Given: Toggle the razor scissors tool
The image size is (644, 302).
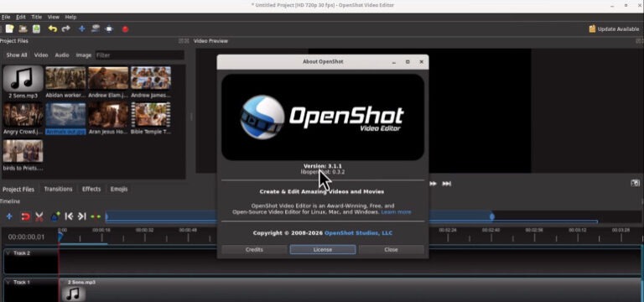Looking at the screenshot, I should point(39,216).
